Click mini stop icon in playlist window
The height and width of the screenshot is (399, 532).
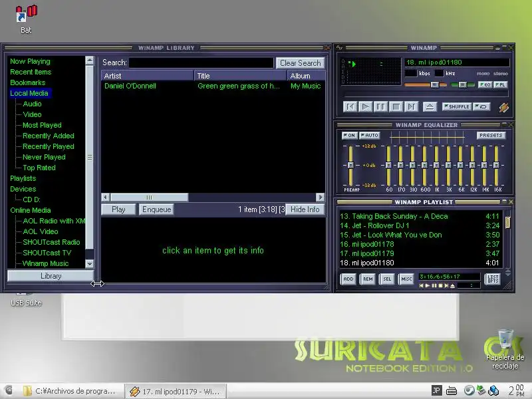point(440,286)
